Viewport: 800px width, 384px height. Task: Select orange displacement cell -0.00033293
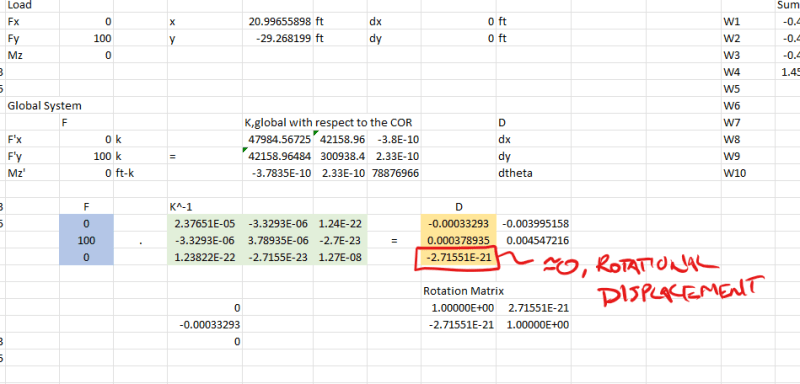458,223
